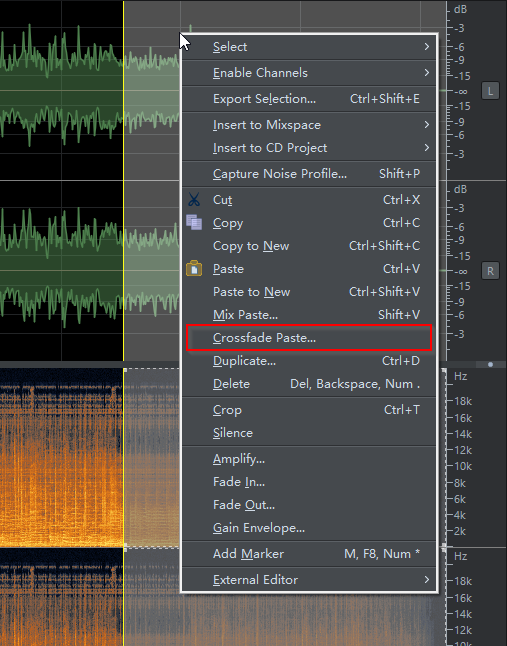Click the left channel waveform
This screenshot has height=646, width=507.
(x=90, y=91)
